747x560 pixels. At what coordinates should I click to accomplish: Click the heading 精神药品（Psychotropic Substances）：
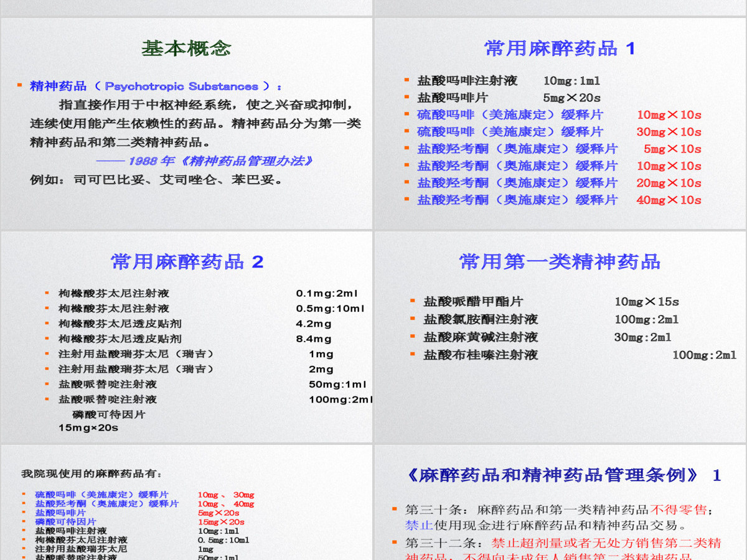click(x=156, y=86)
